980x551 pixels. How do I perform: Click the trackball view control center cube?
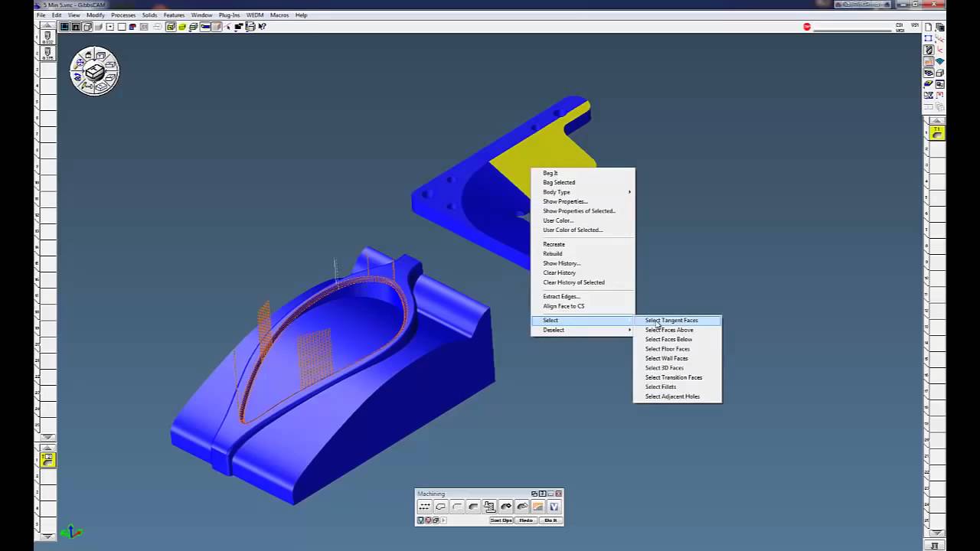pos(95,71)
